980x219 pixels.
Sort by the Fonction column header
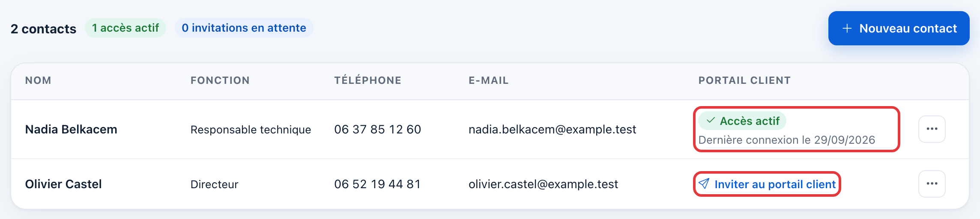tap(220, 80)
